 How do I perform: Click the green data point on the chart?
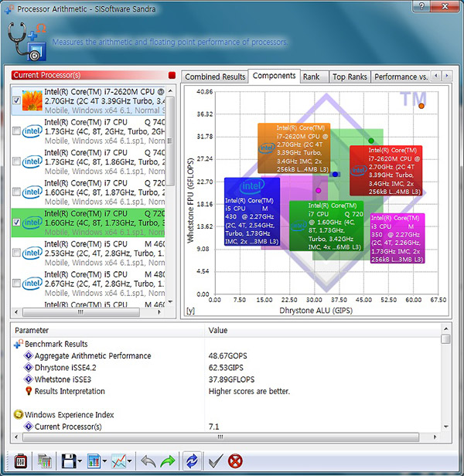click(x=371, y=141)
